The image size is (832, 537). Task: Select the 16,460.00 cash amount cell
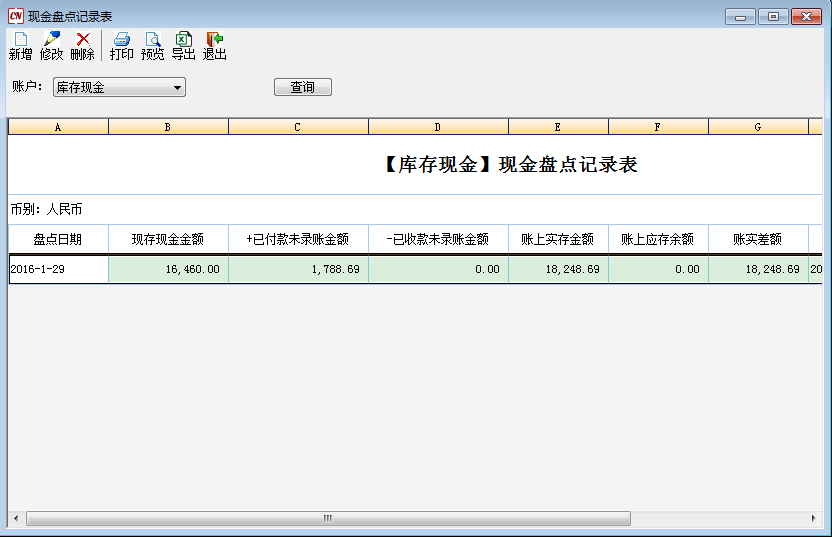point(168,269)
